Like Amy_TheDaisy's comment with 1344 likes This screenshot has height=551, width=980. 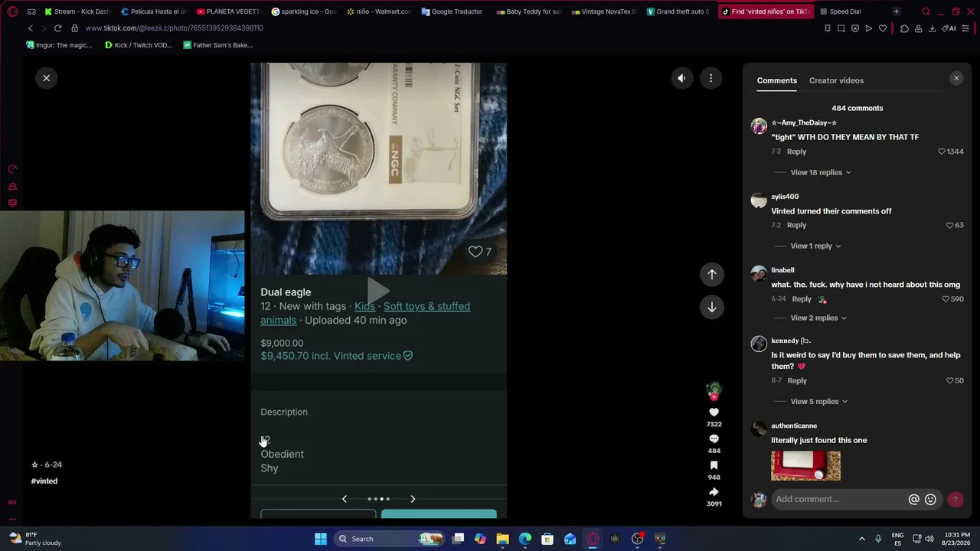tap(942, 152)
